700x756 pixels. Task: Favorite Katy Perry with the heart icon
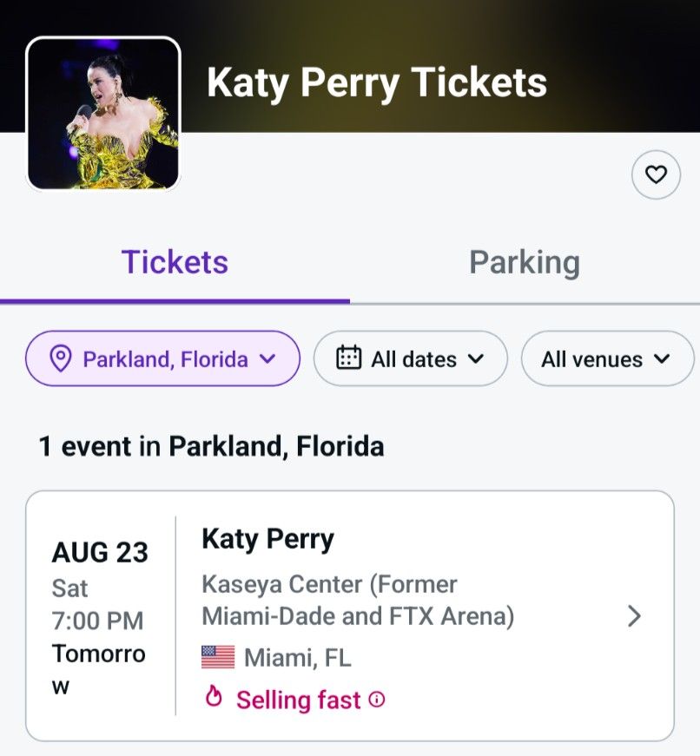pos(656,175)
